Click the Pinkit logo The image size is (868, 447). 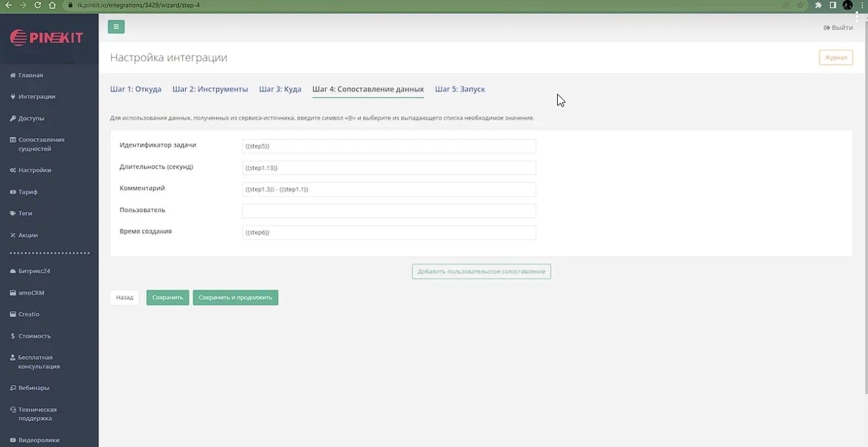47,38
